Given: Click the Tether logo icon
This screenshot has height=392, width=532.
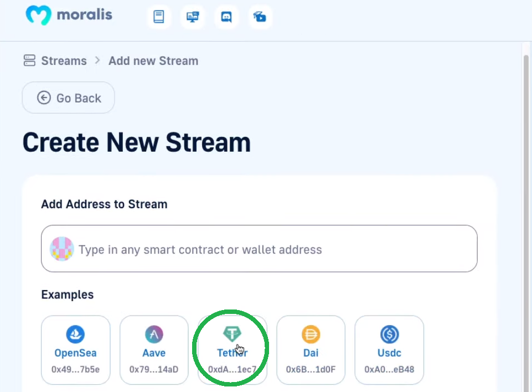Looking at the screenshot, I should pyautogui.click(x=232, y=334).
